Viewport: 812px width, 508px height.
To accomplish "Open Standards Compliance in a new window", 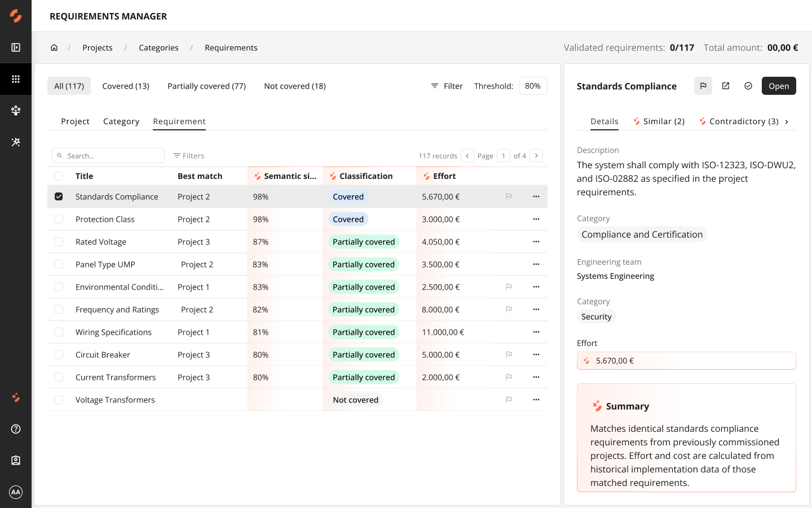I will coord(726,86).
